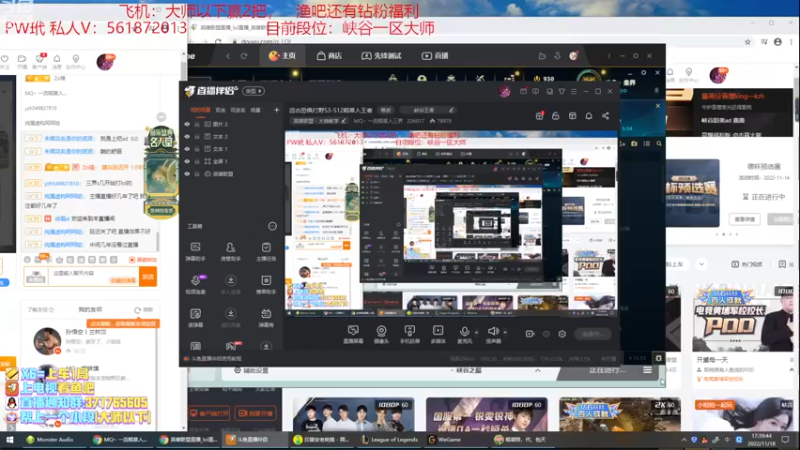Open the gift box icon with red badge
The width and height of the screenshot is (800, 450).
click(539, 116)
